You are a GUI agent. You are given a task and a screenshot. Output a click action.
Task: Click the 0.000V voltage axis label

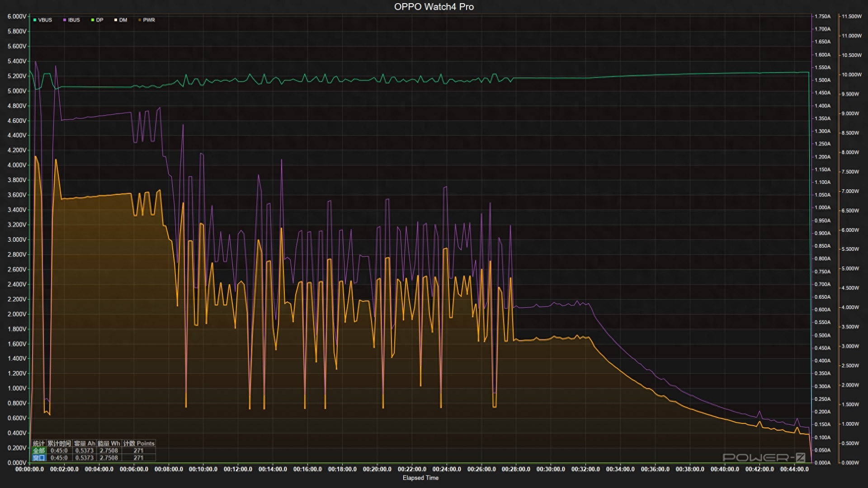click(x=17, y=463)
